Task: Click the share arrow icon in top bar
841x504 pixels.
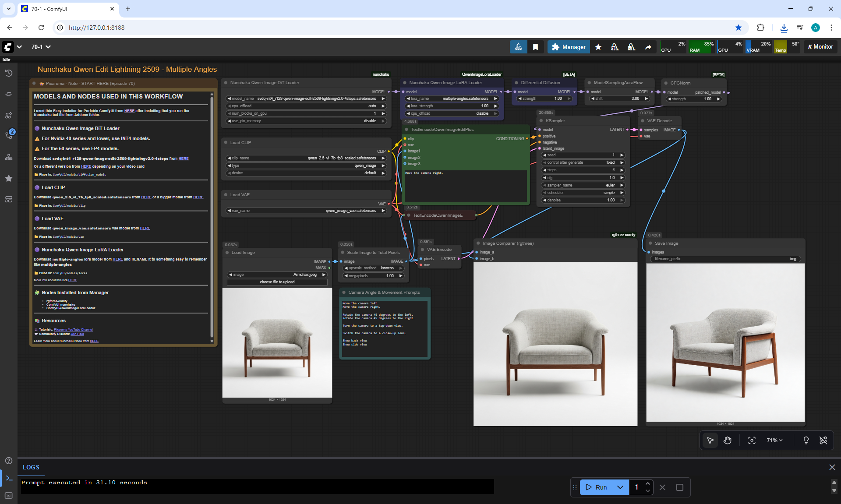Action: (648, 47)
